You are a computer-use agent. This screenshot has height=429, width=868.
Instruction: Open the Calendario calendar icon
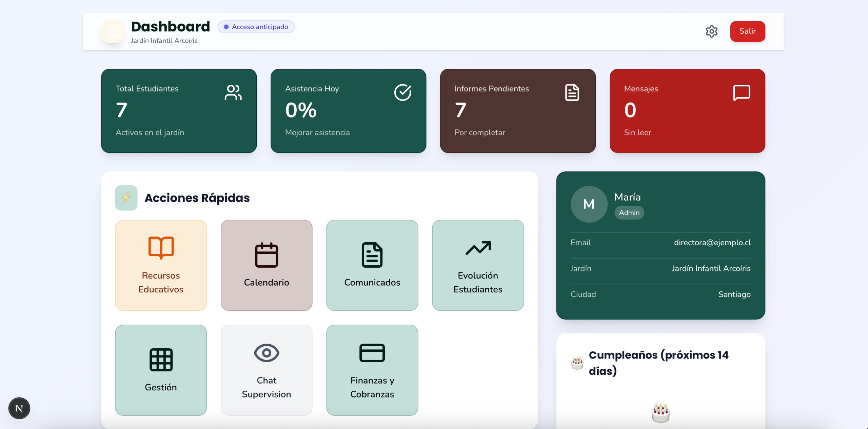click(x=267, y=255)
